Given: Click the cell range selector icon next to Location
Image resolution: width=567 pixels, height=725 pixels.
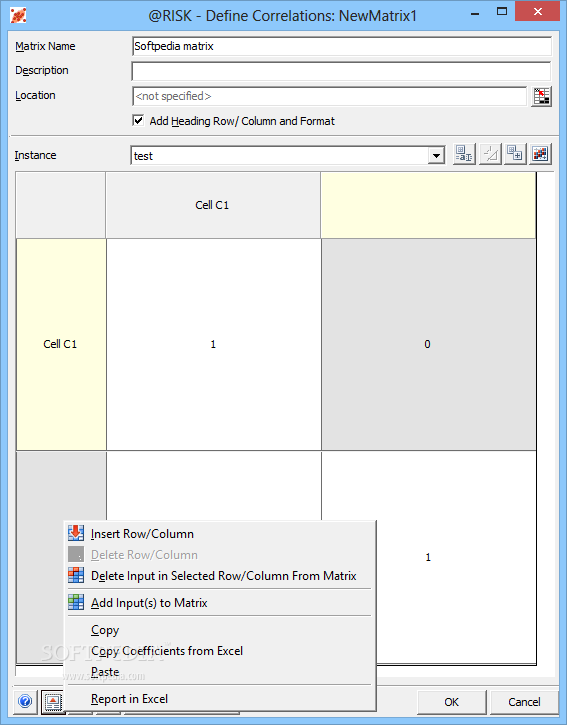Looking at the screenshot, I should point(541,96).
